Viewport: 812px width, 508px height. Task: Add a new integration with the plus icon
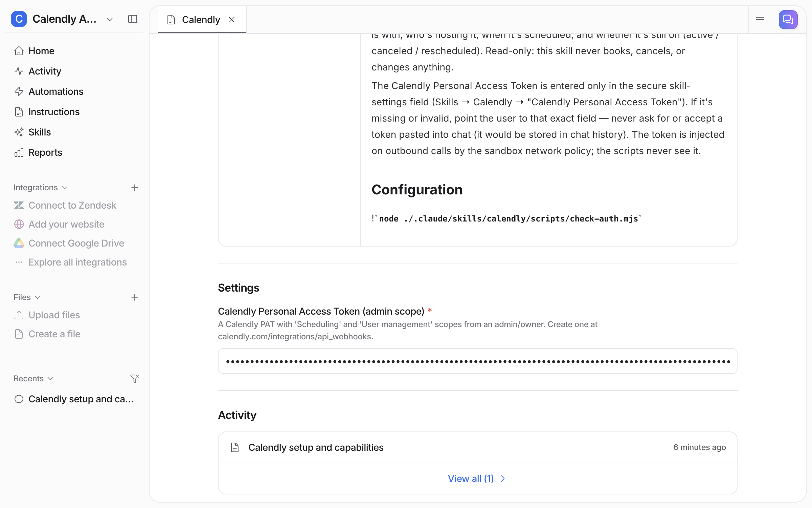[135, 188]
